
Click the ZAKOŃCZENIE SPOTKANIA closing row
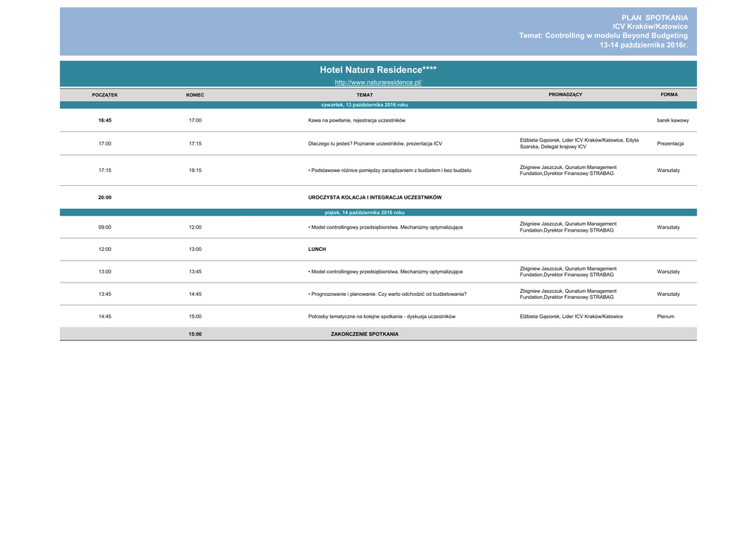click(x=364, y=334)
